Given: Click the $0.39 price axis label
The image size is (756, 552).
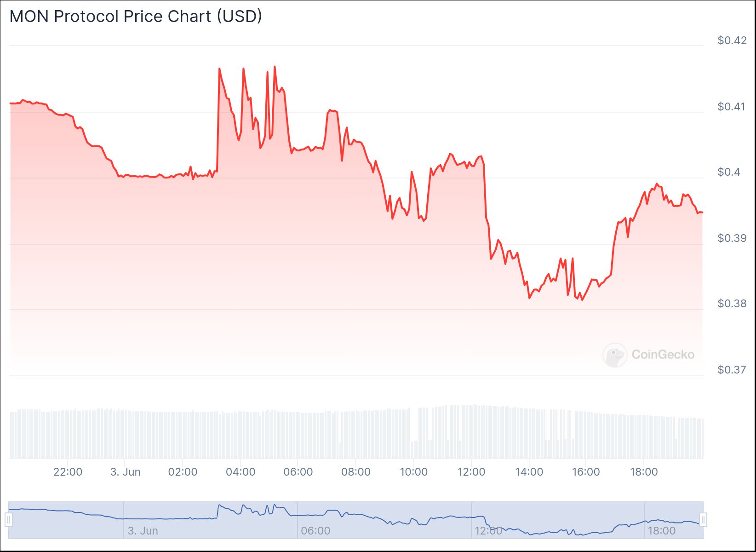Looking at the screenshot, I should tap(732, 238).
